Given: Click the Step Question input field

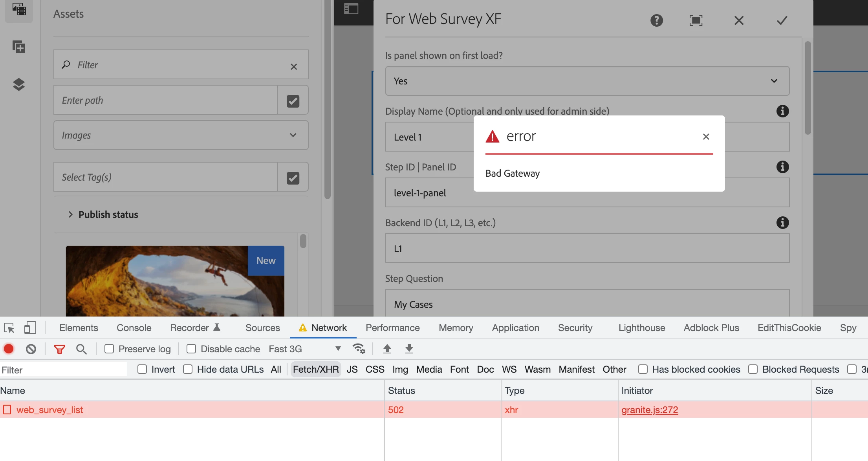Looking at the screenshot, I should pyautogui.click(x=587, y=304).
